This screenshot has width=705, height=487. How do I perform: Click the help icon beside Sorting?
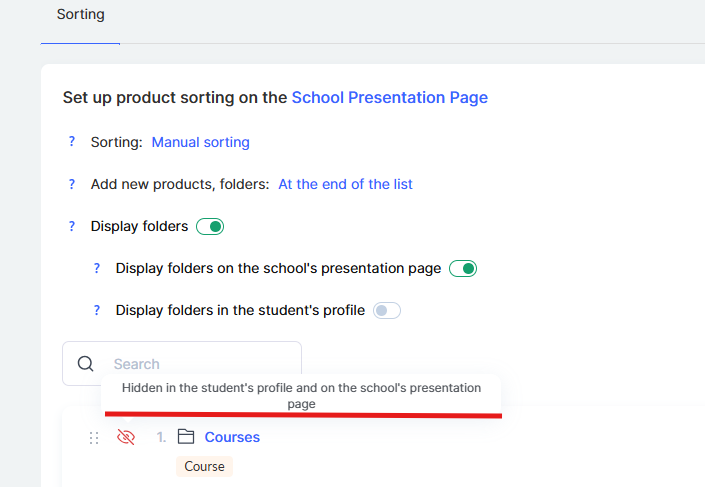pyautogui.click(x=72, y=142)
